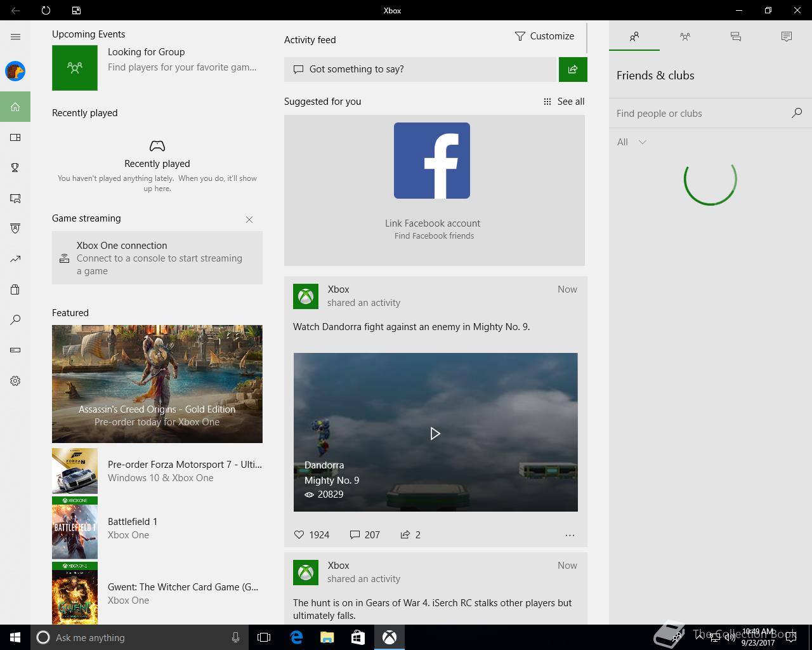
Task: Open Forza Motorsport 7 thumbnail
Action: pos(75,471)
